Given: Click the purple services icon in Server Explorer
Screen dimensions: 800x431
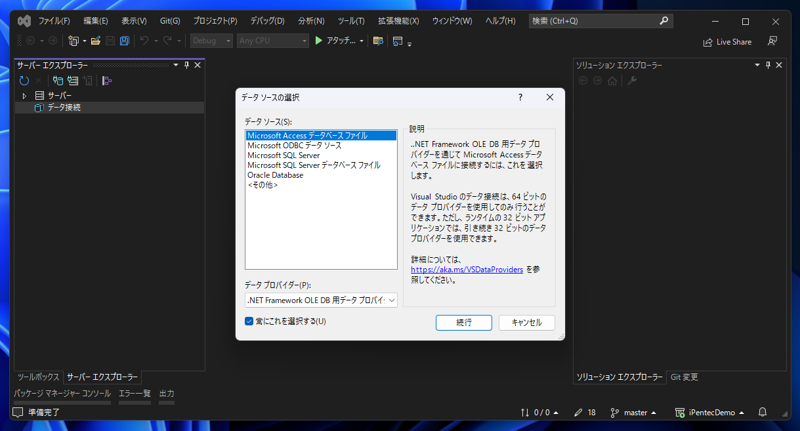Looking at the screenshot, I should 107,81.
